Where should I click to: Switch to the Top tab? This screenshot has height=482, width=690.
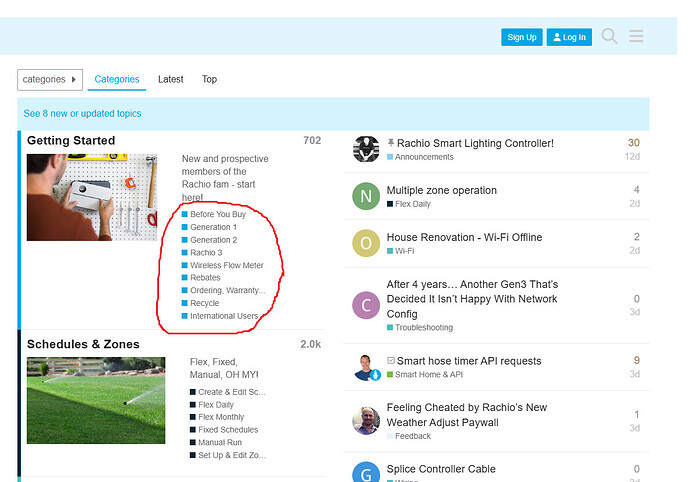(209, 79)
